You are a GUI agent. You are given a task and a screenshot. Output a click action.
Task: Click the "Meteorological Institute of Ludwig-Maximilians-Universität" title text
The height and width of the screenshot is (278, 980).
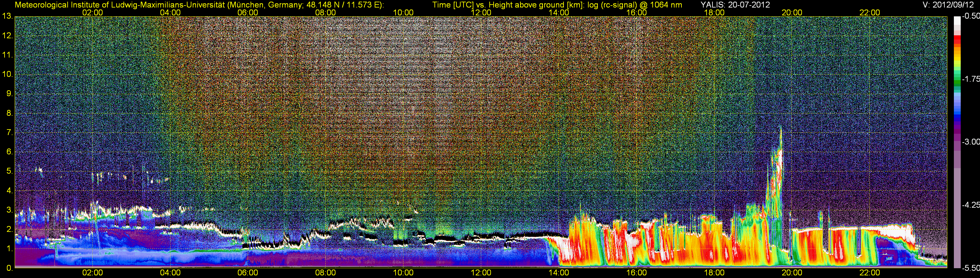point(120,5)
